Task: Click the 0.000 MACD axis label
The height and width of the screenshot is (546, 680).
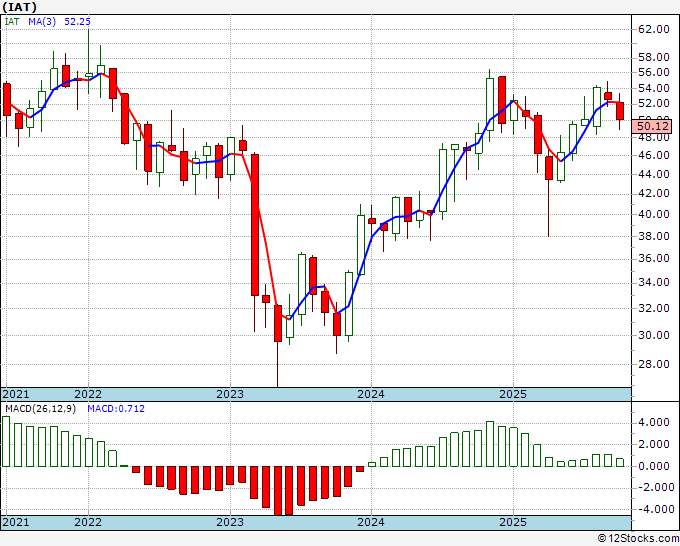Action: pyautogui.click(x=654, y=466)
